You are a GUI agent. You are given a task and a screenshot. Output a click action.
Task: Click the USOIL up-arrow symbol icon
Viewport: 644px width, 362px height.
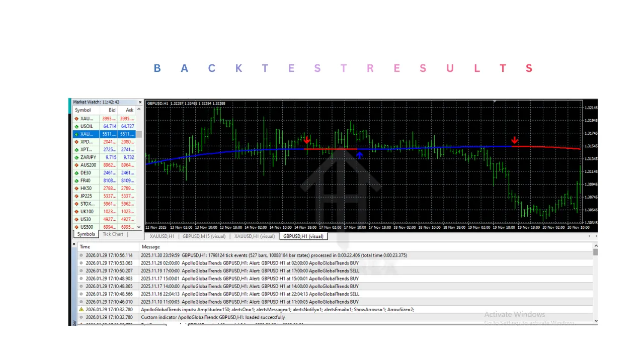pos(76,126)
